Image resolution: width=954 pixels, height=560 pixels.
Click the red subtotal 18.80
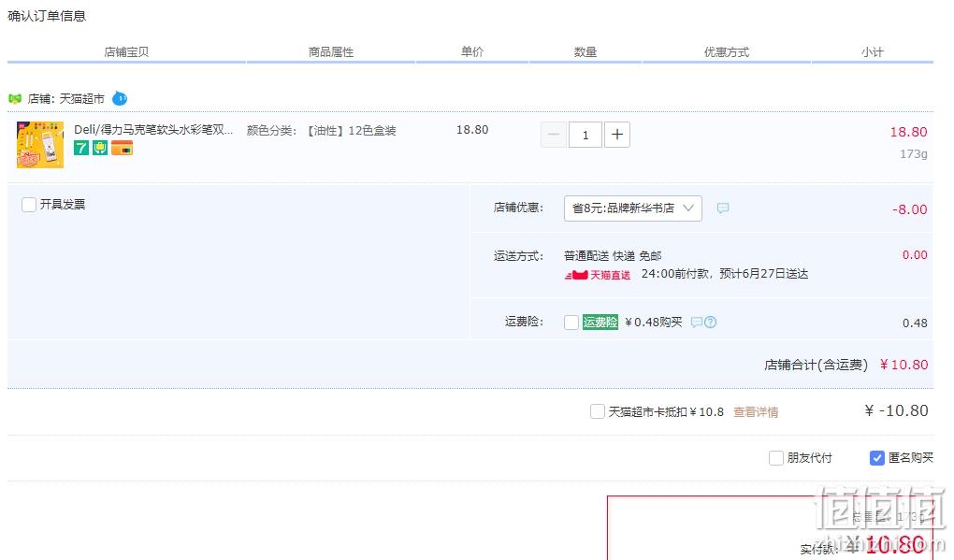pos(909,132)
